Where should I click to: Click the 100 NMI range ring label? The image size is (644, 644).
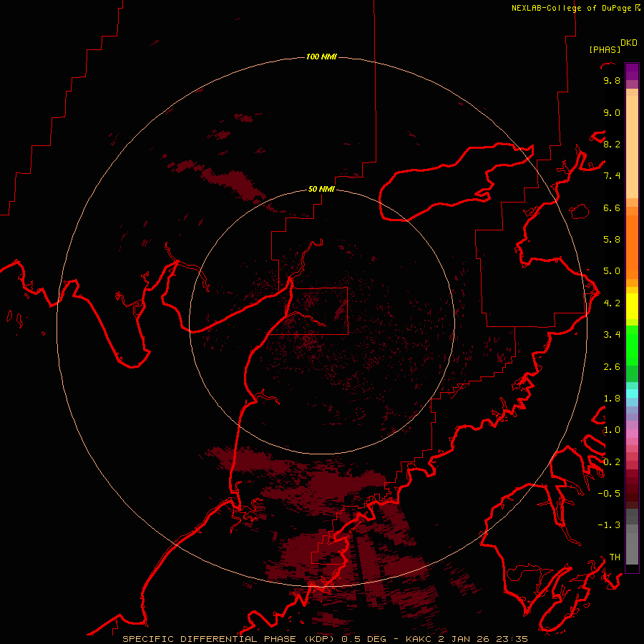[x=321, y=57]
